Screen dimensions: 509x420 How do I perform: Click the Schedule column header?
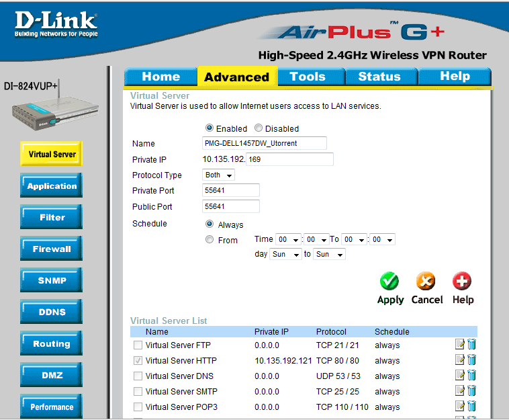(x=391, y=332)
